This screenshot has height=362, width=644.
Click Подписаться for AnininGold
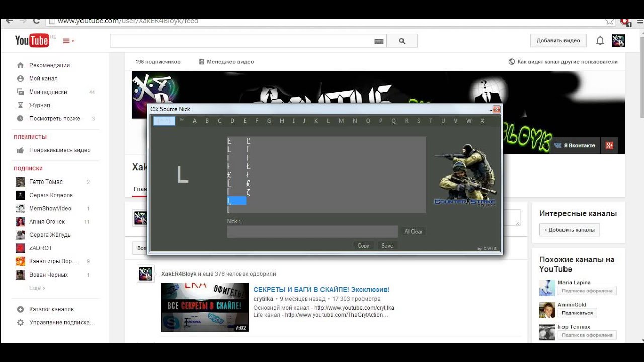point(577,313)
